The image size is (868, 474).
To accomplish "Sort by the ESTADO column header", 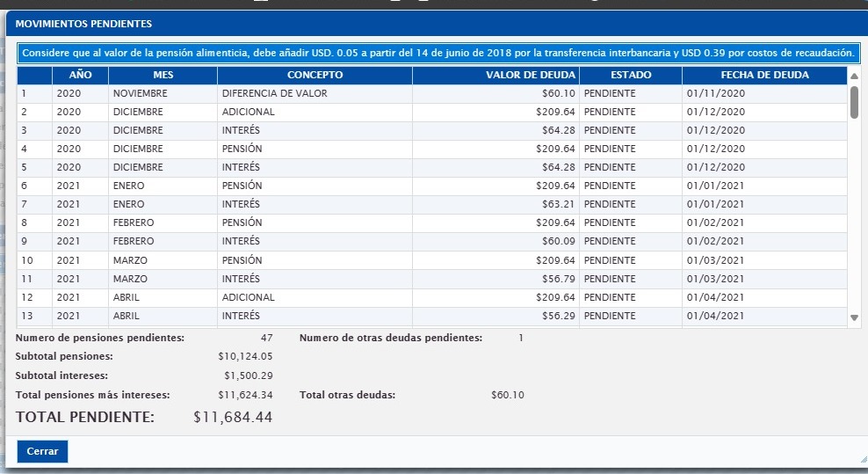I will 631,75.
